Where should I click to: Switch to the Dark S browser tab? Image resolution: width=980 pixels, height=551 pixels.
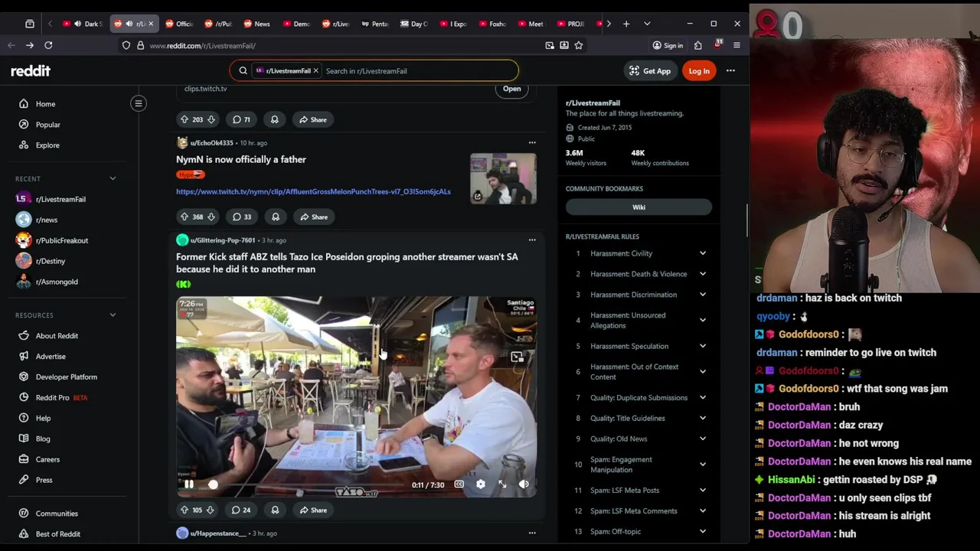coord(83,24)
